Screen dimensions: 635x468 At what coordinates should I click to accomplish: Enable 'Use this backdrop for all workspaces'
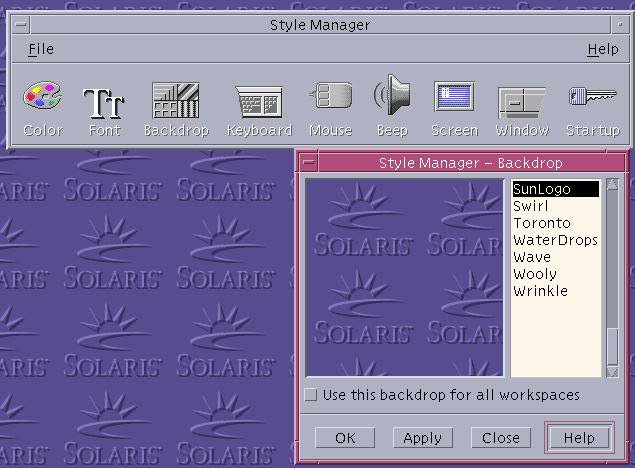click(311, 395)
